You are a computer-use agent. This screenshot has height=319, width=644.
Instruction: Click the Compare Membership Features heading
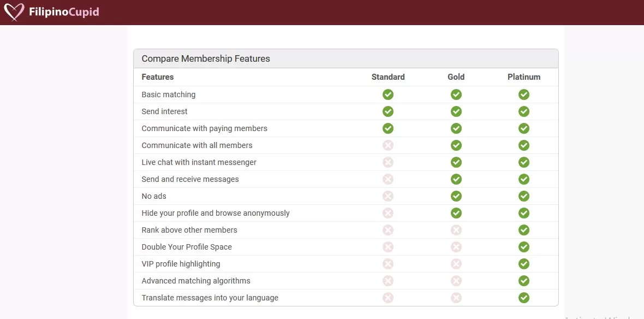(x=206, y=58)
